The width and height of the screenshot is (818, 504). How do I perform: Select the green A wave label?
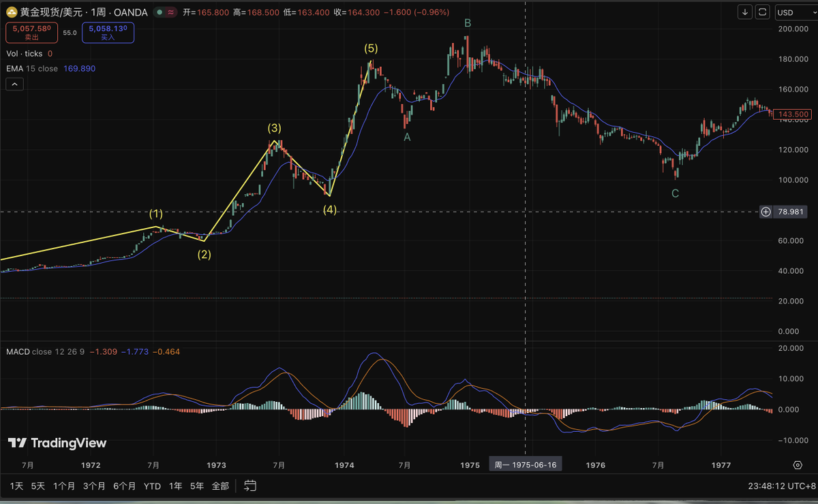pos(407,137)
